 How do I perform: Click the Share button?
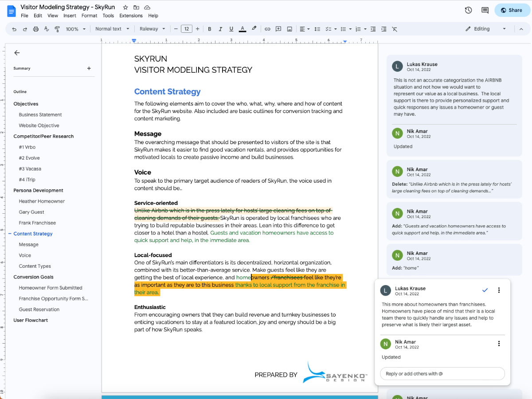click(x=512, y=10)
